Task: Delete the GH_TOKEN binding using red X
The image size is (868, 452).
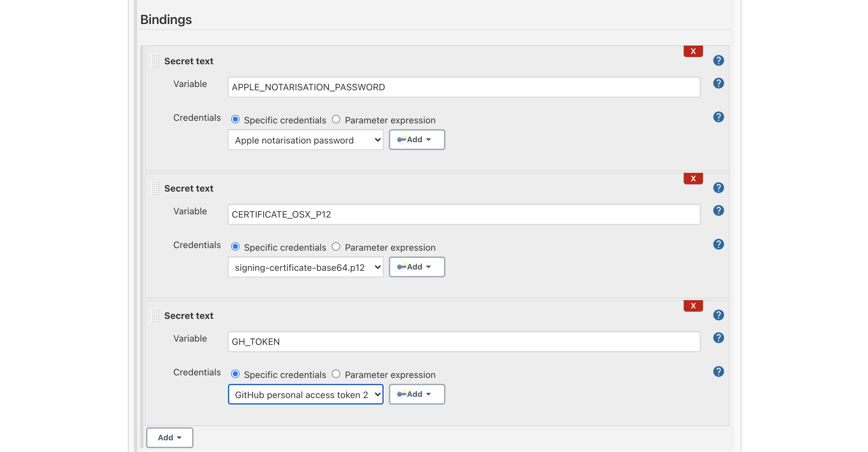Action: coord(693,306)
